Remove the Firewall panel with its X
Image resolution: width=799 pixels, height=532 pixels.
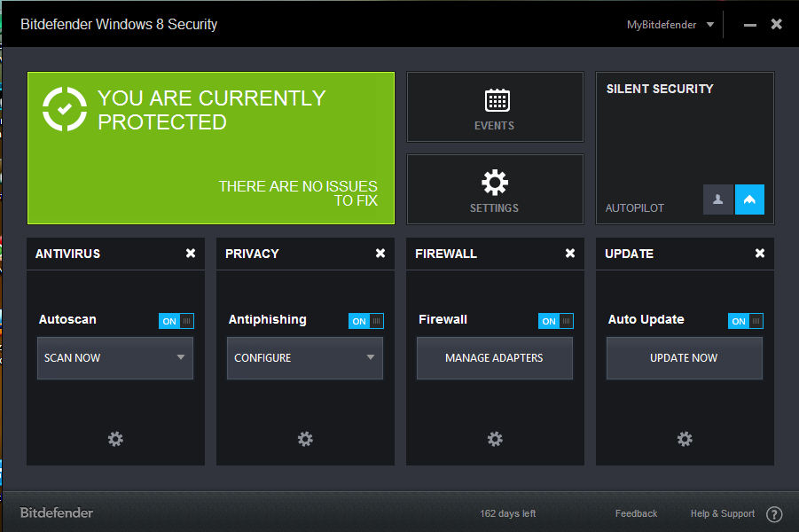570,254
